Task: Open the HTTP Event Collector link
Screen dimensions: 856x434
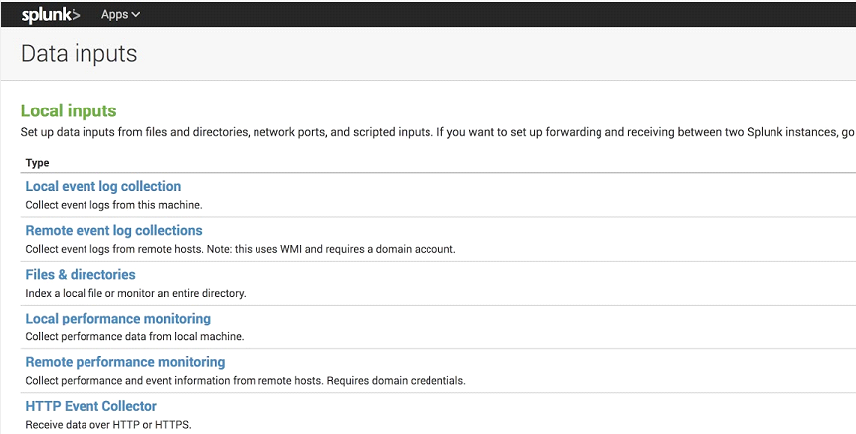Action: click(91, 406)
